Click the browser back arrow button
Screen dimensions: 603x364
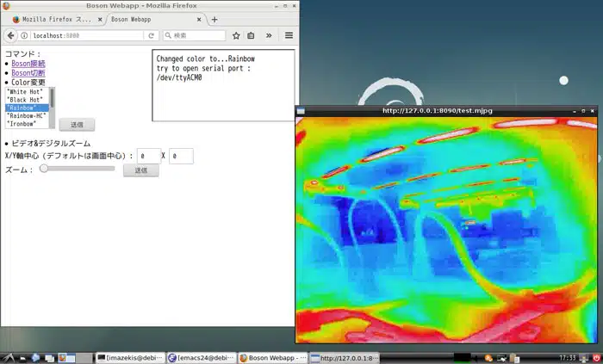coord(10,35)
